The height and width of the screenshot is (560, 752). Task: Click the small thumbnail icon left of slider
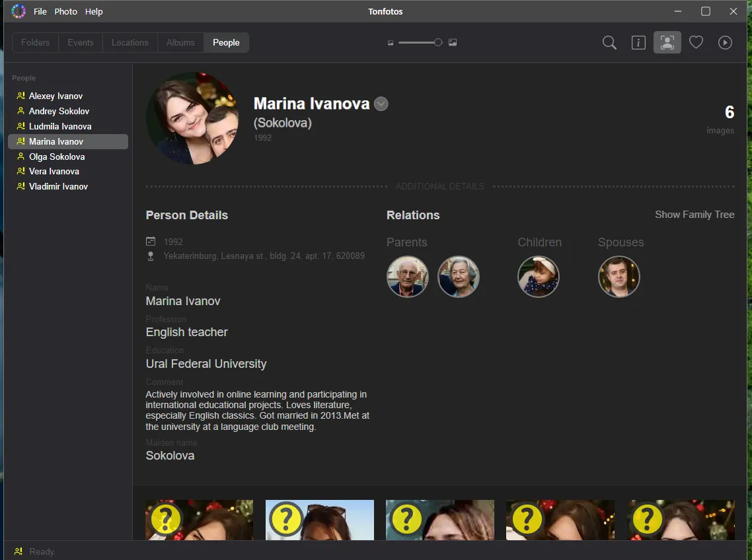(x=391, y=42)
